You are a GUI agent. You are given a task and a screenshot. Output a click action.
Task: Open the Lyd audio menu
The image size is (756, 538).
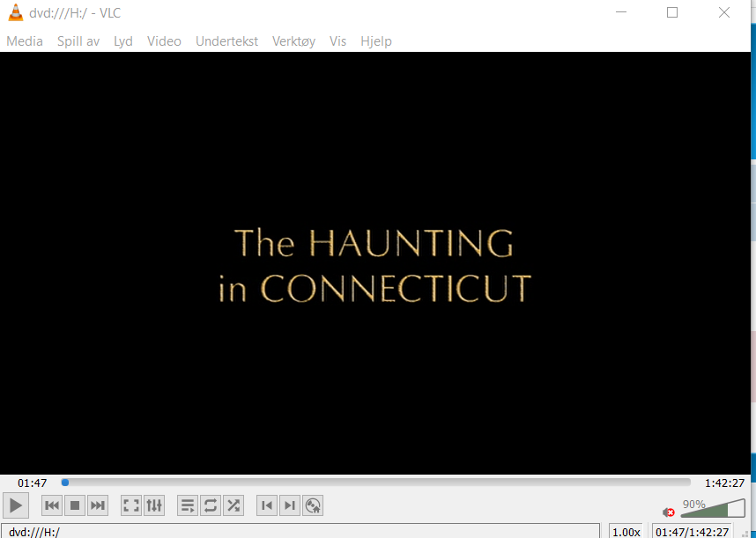(123, 41)
